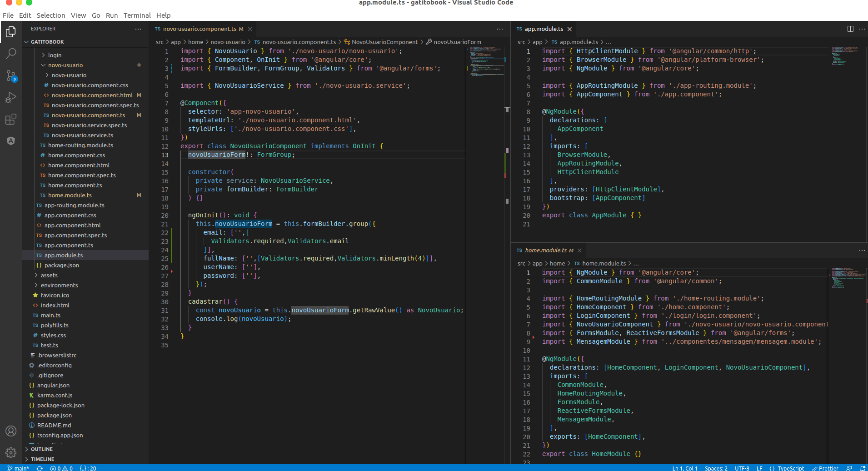The height and width of the screenshot is (471, 868).
Task: Open the Edit menu
Action: (25, 15)
